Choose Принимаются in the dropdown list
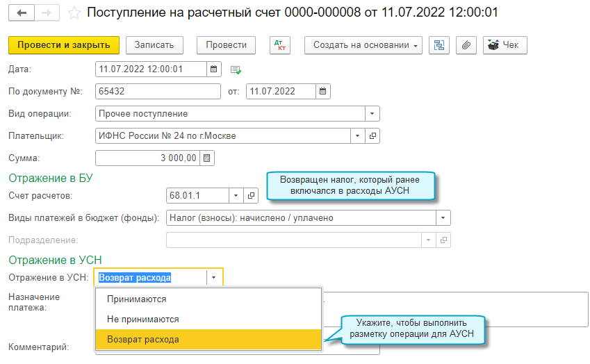The height and width of the screenshot is (364, 590). [x=209, y=299]
